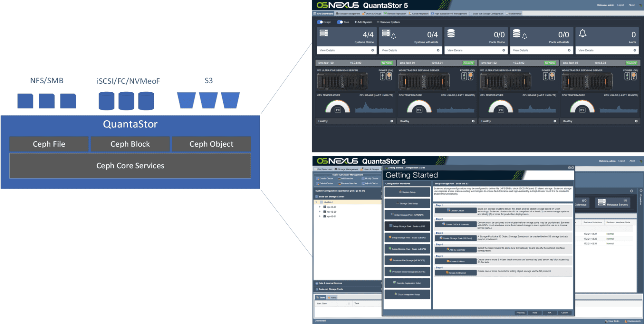This screenshot has width=644, height=324.
Task: Select the Tasks tab in bottom panel
Action: coord(321,298)
